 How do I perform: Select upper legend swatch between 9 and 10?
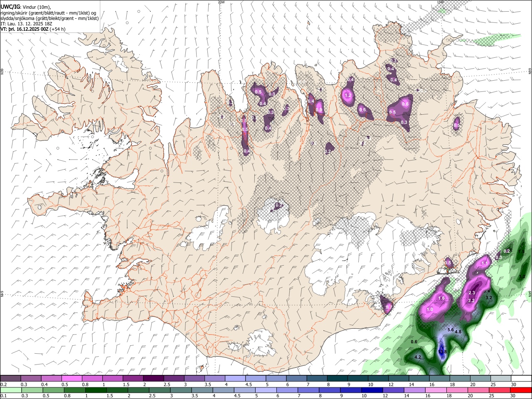(357, 378)
